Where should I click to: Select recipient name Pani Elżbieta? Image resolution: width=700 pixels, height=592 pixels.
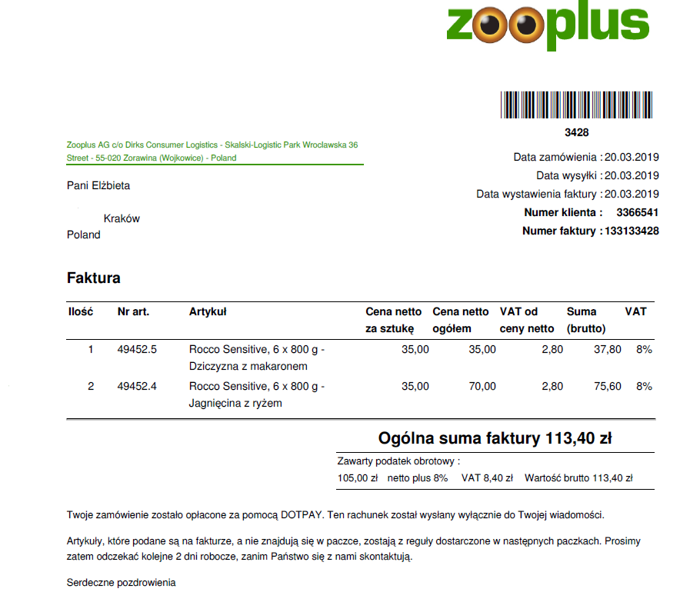[x=98, y=185]
